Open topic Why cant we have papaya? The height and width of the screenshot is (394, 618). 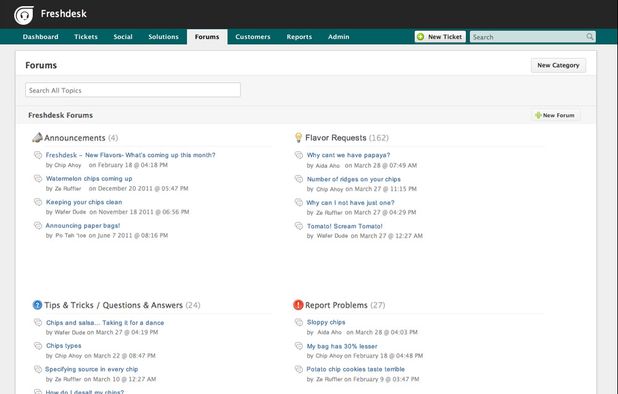348,155
